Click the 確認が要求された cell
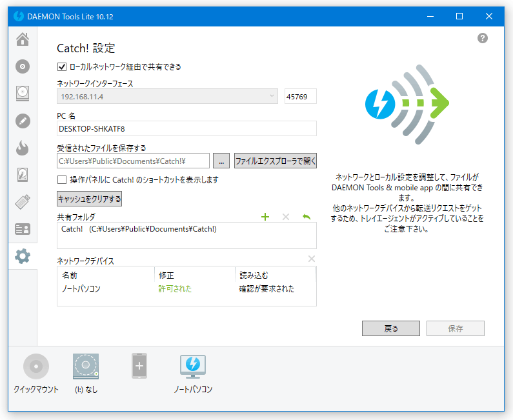This screenshot has width=513, height=420. point(267,289)
